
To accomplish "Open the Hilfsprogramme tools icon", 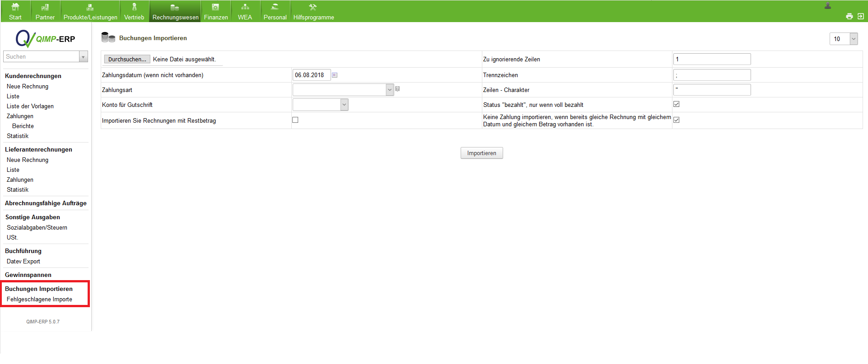I will tap(313, 7).
